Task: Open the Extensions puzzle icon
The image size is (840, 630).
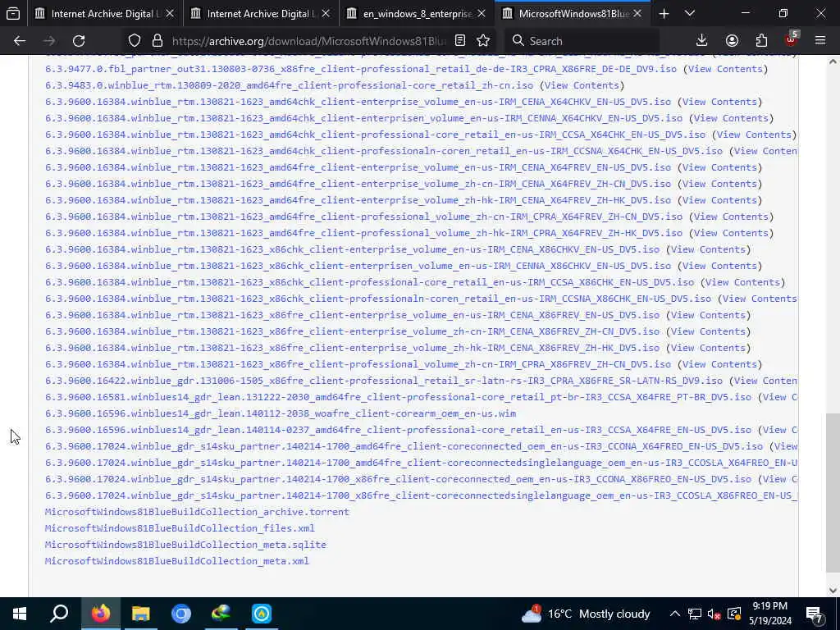Action: [x=761, y=41]
